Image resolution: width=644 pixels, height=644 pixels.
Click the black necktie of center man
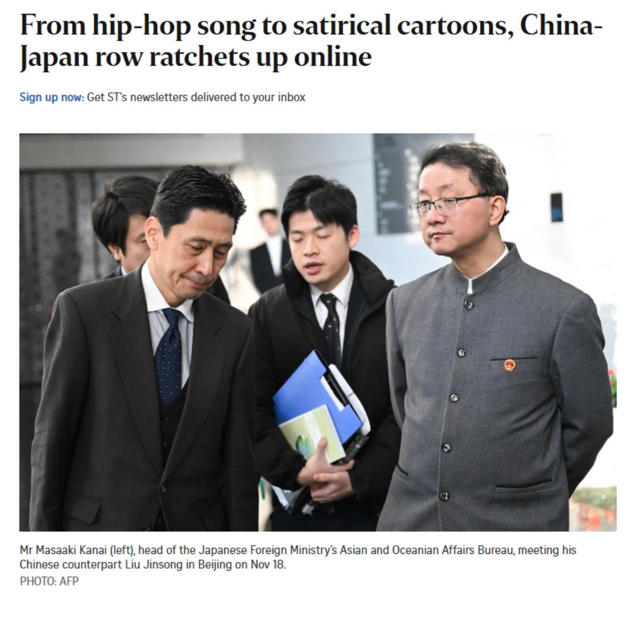click(x=331, y=326)
